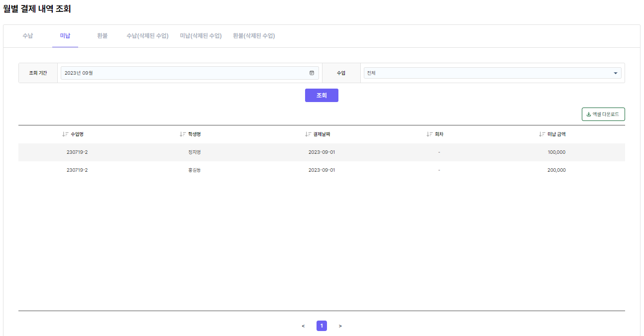Expand the 수업 dropdown arrow
This screenshot has width=644, height=336.
coord(616,73)
